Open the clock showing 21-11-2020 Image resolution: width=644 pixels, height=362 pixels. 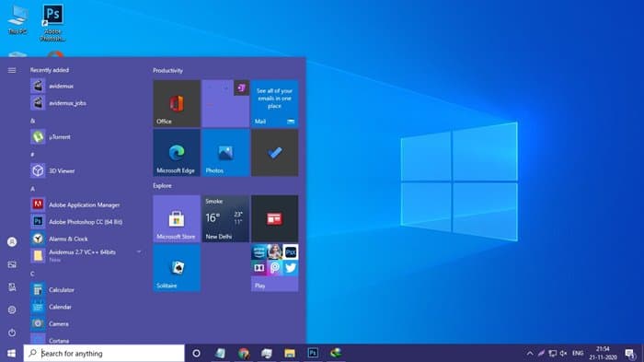tap(603, 353)
